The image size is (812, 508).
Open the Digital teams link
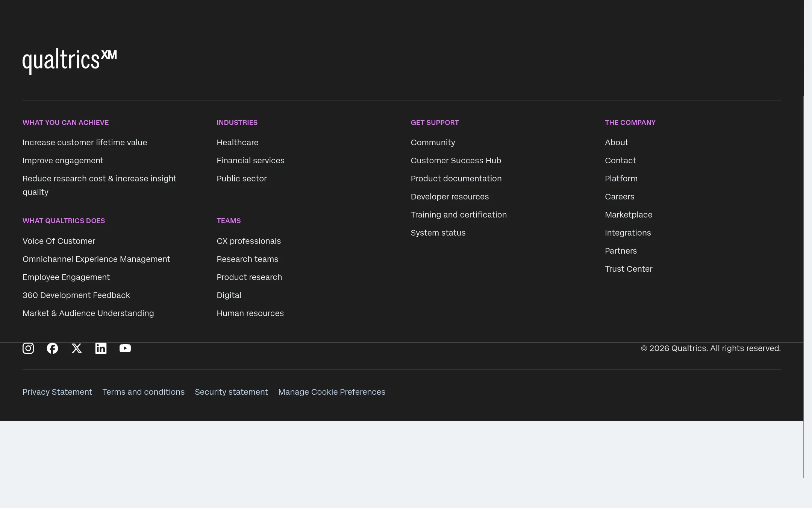coord(229,295)
